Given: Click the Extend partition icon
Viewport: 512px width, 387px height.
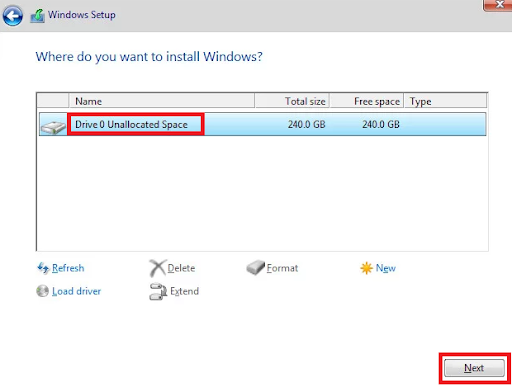Looking at the screenshot, I should (158, 291).
